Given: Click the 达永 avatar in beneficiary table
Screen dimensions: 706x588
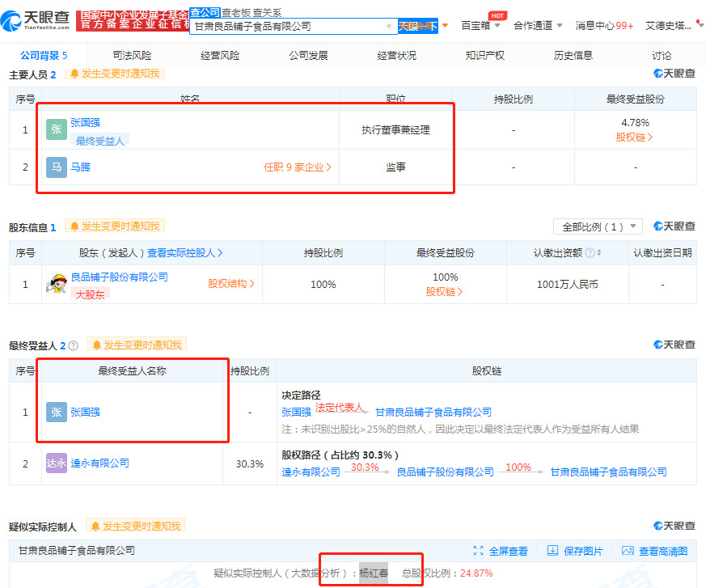Looking at the screenshot, I should (57, 463).
